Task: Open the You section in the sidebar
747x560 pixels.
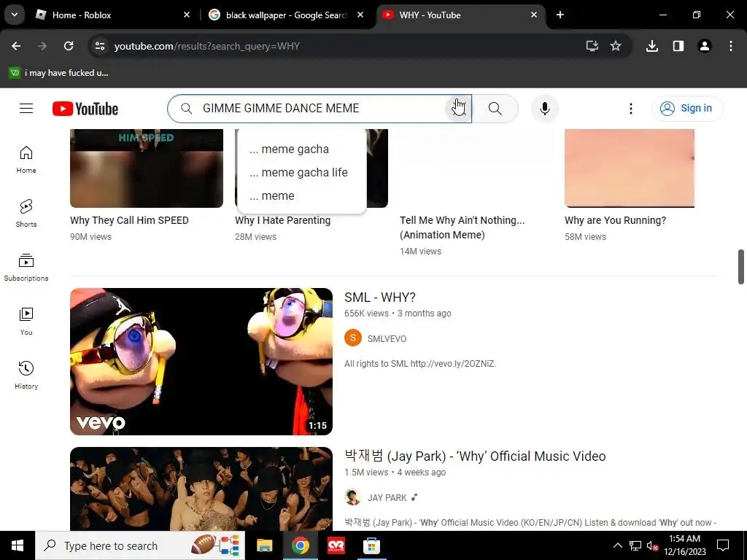Action: point(26,322)
